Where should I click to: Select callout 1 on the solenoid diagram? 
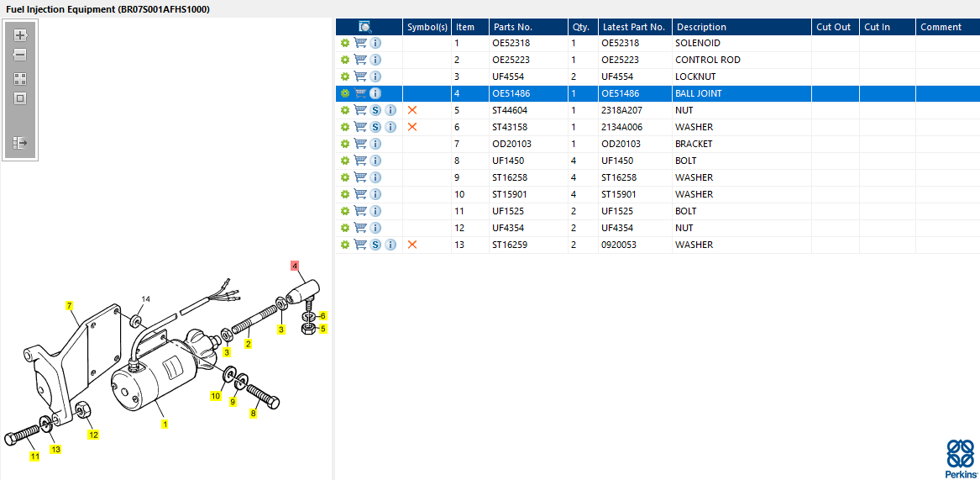click(165, 425)
